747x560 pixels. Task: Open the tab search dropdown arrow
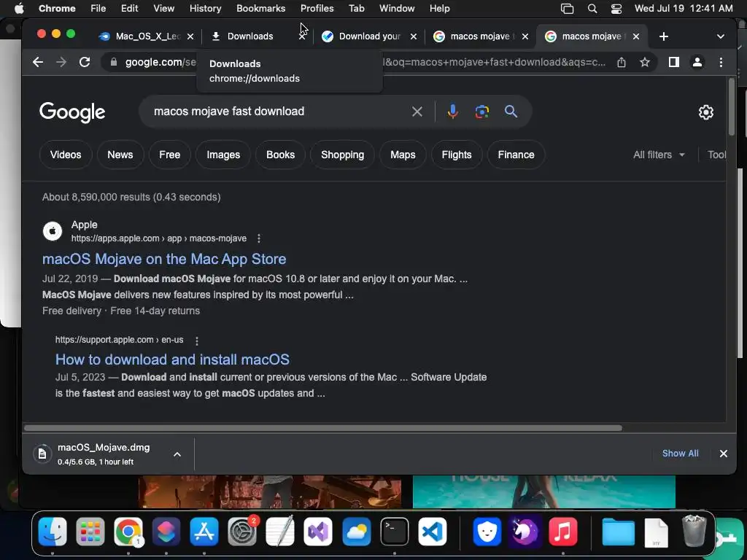[720, 36]
